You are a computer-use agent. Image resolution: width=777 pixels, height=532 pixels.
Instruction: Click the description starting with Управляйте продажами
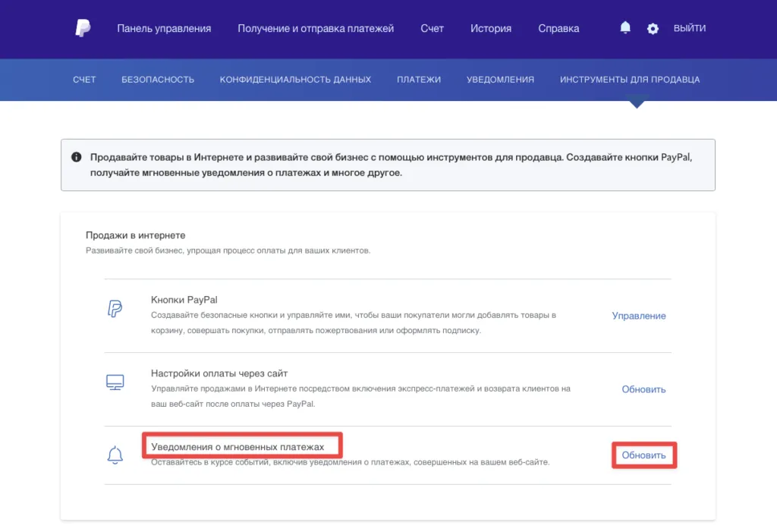tap(360, 396)
